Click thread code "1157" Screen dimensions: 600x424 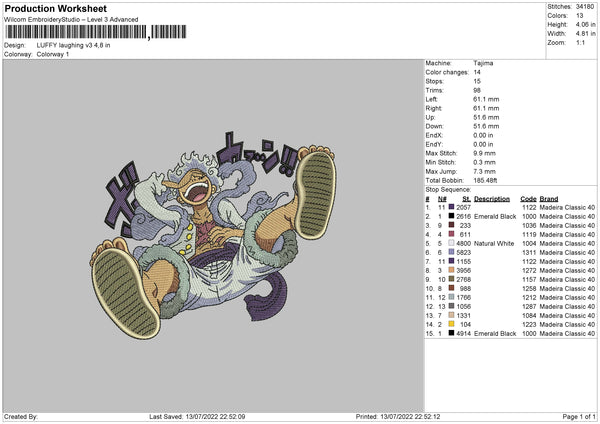(x=529, y=279)
